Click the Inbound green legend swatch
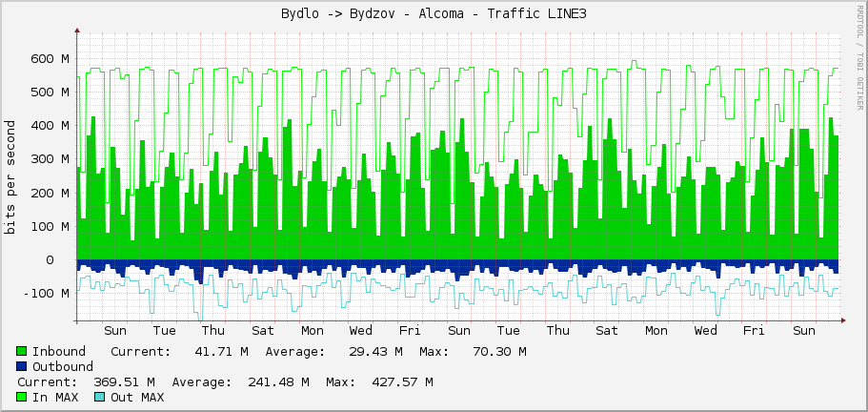 (x=22, y=351)
